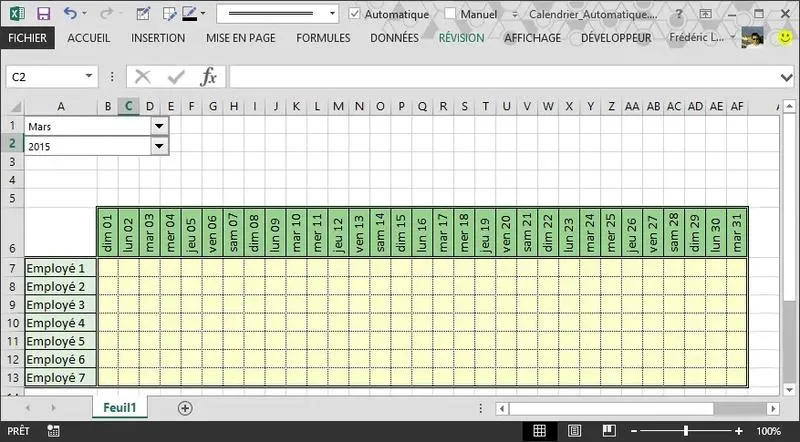This screenshot has height=442, width=800.
Task: Click inside the formula bar input
Action: click(503, 77)
